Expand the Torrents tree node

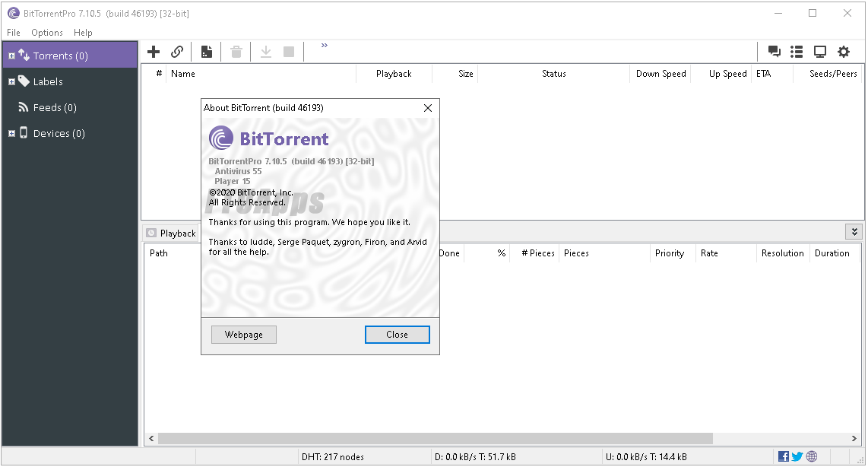(x=11, y=56)
